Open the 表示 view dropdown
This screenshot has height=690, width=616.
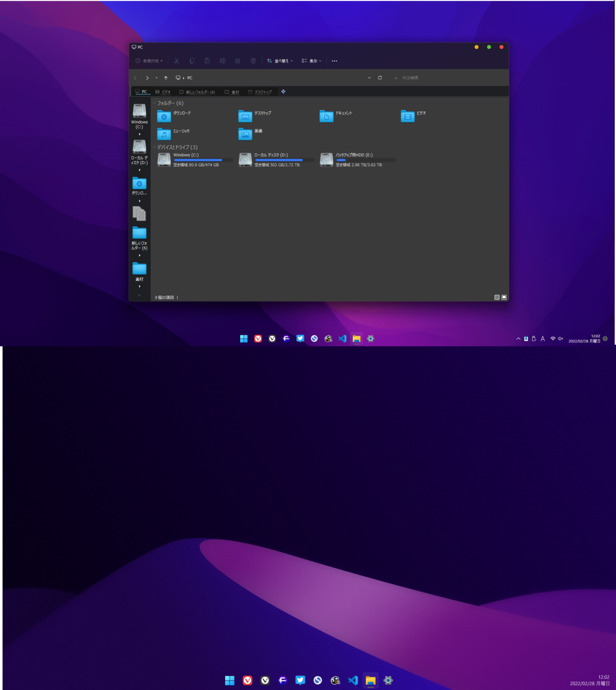click(311, 61)
